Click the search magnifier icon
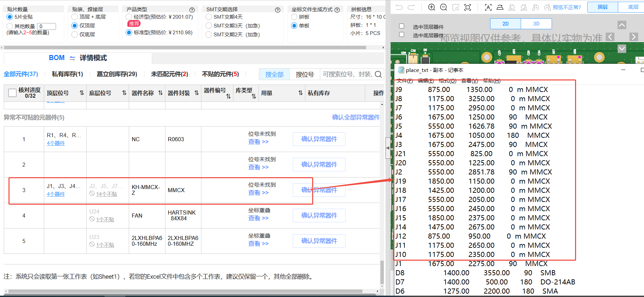This screenshot has height=297, width=644. (x=378, y=74)
